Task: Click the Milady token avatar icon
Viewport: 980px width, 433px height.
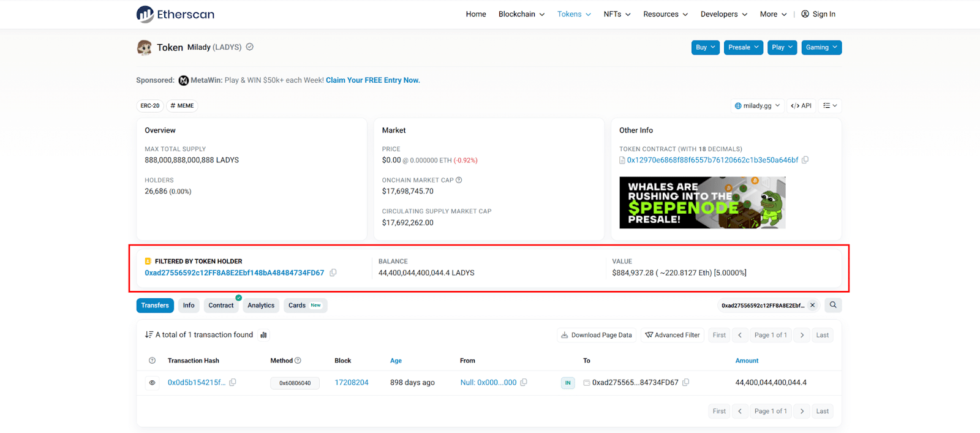Action: (x=145, y=47)
